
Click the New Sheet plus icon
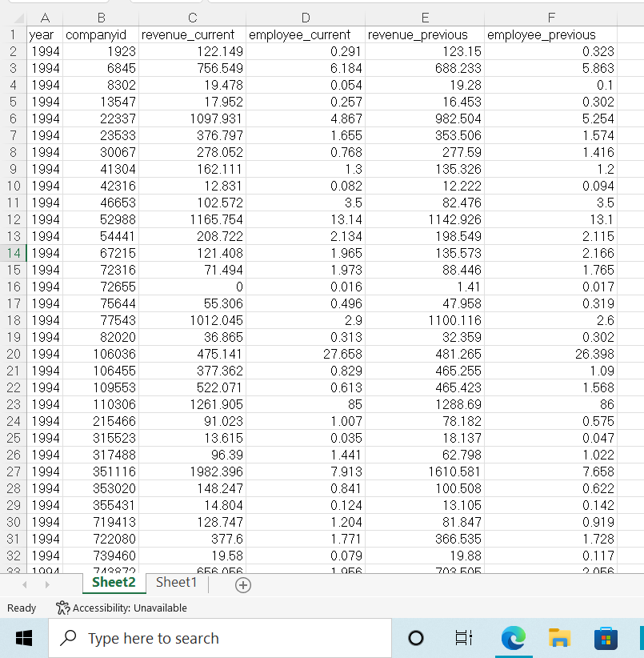tap(242, 585)
